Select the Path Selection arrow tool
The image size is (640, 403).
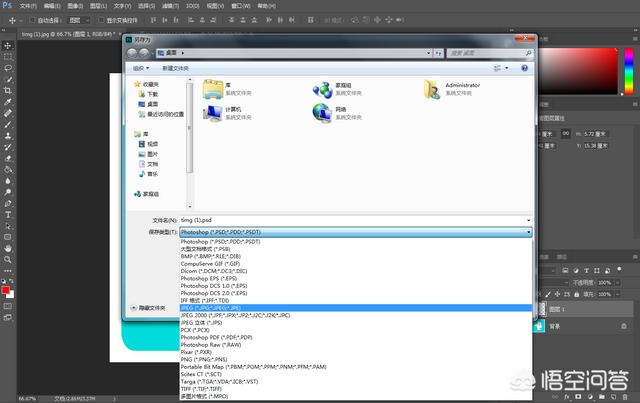[x=8, y=226]
